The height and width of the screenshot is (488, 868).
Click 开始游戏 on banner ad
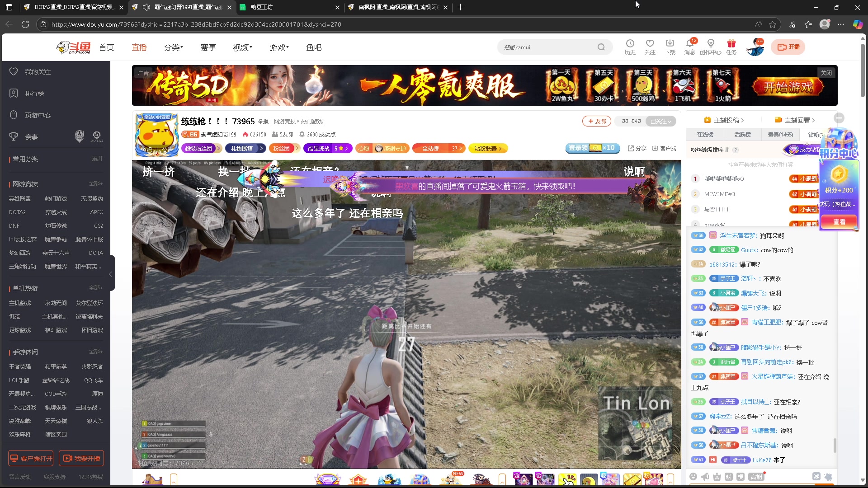pos(788,87)
